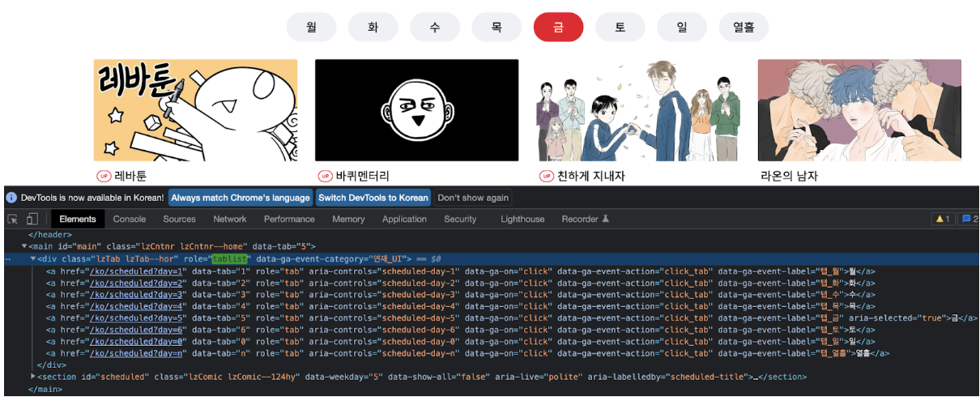The width and height of the screenshot is (980, 397).
Task: Select the closing </main> tag line
Action: tap(45, 389)
